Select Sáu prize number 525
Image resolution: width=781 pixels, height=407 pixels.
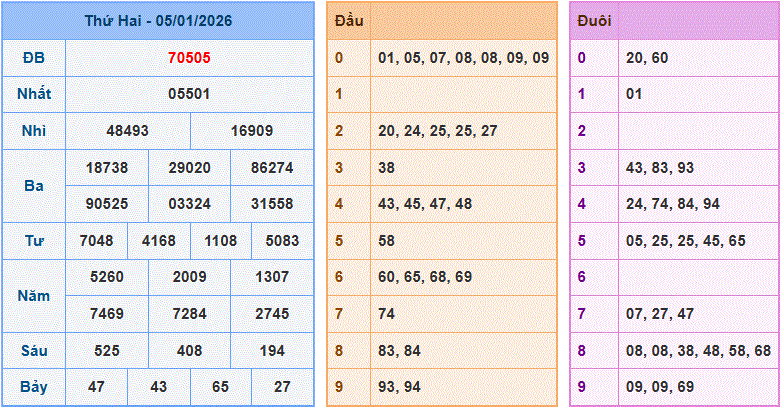(x=107, y=351)
